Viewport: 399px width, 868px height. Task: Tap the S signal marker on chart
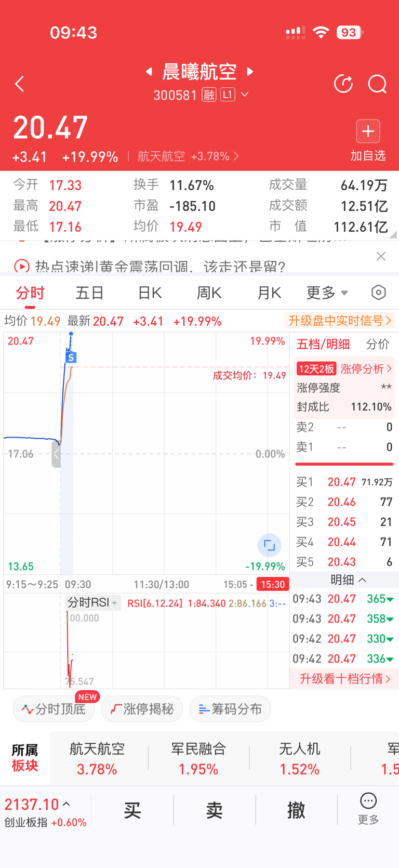tap(71, 357)
